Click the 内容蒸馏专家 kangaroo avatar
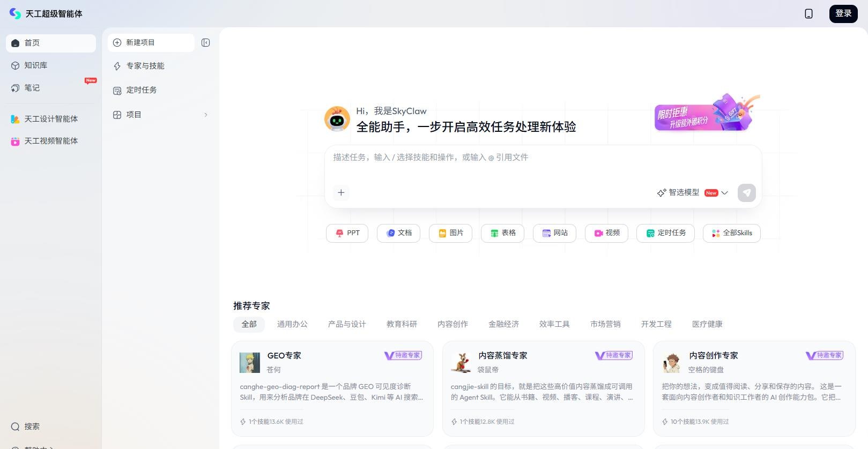The image size is (868, 449). 461,363
